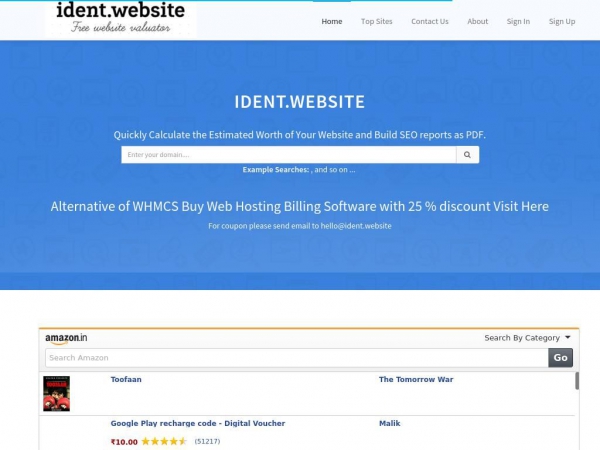Focus the Enter your domain field
Screen dimensions: 600x450
[289, 155]
